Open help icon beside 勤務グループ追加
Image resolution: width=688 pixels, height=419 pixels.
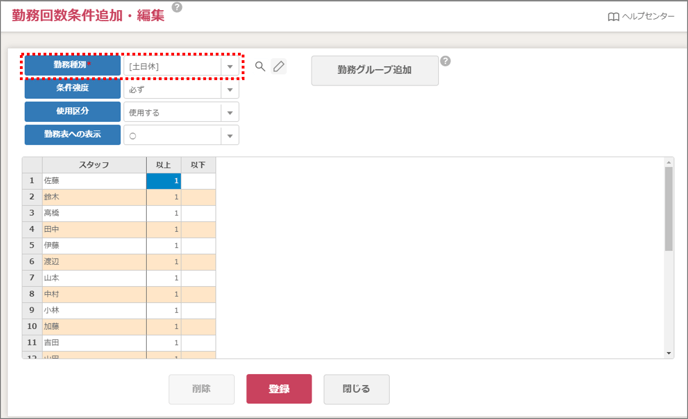445,61
